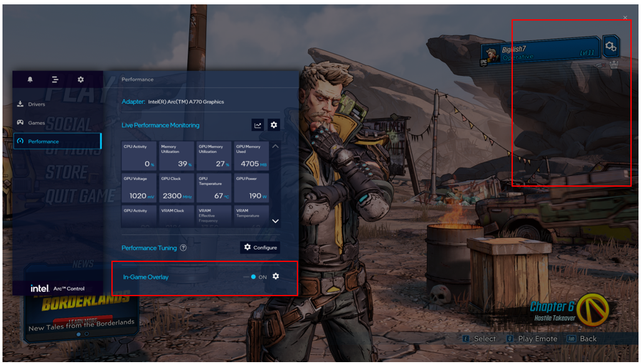641x364 pixels.
Task: Toggle the In-Game Overlay switch
Action: [250, 276]
